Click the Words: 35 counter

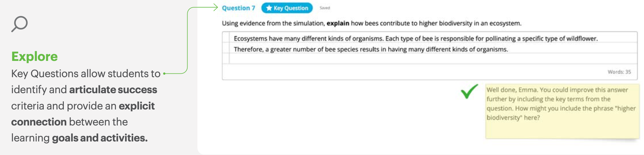(619, 72)
